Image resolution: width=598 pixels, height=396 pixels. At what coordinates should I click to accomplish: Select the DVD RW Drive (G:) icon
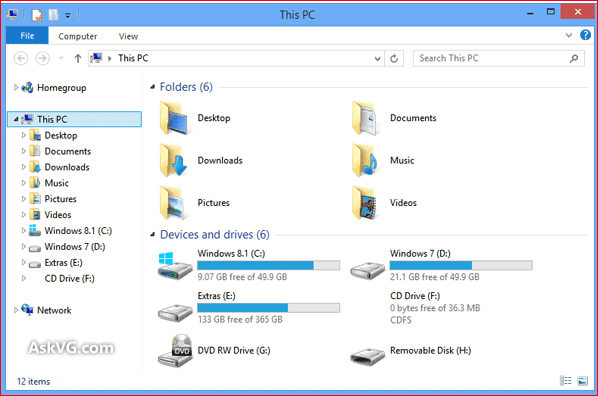[x=175, y=351]
